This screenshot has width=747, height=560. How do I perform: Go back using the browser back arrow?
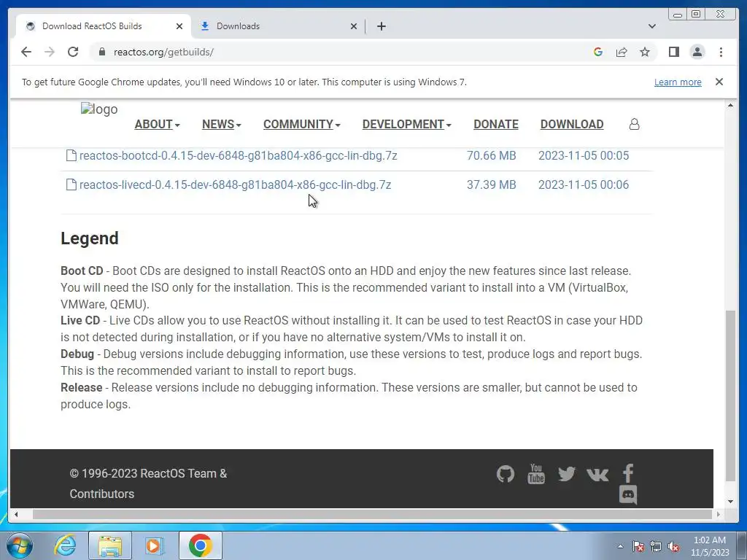[26, 52]
